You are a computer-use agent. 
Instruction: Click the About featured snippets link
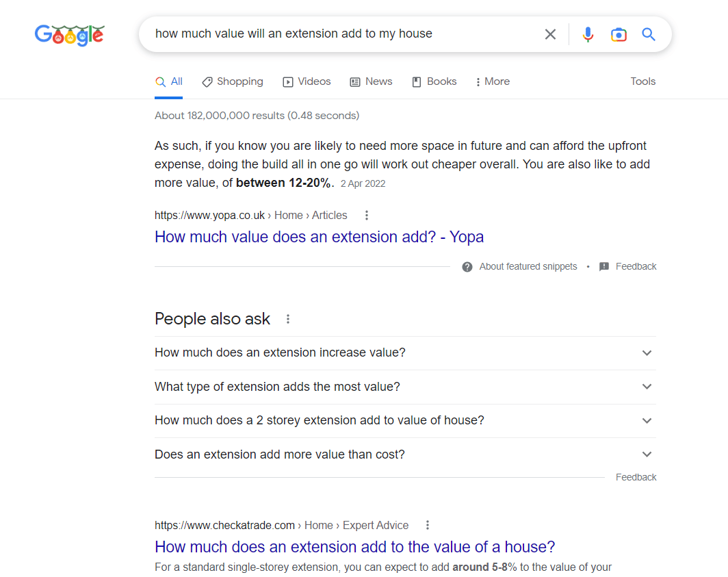528,266
